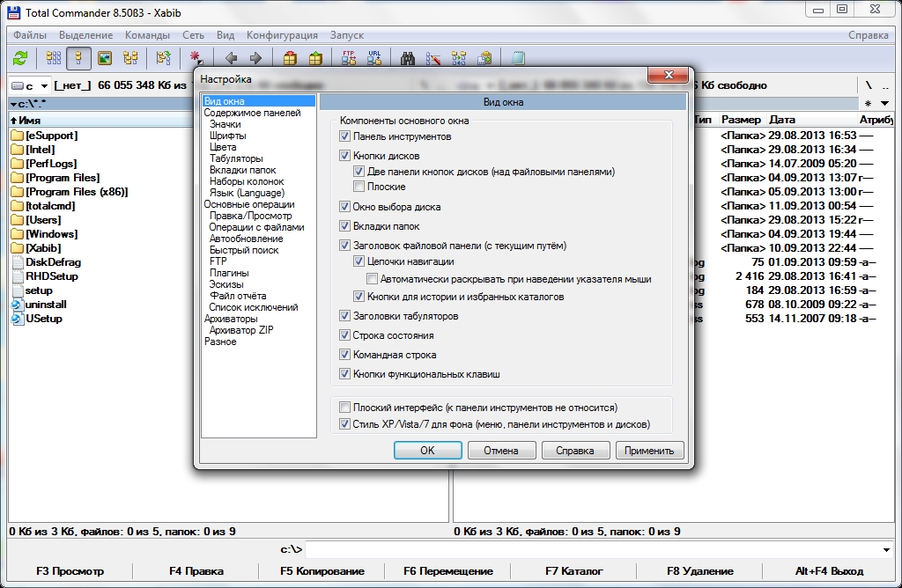Select 'Шрифты' in the settings tree
Screen dimensions: 902x588
227,136
